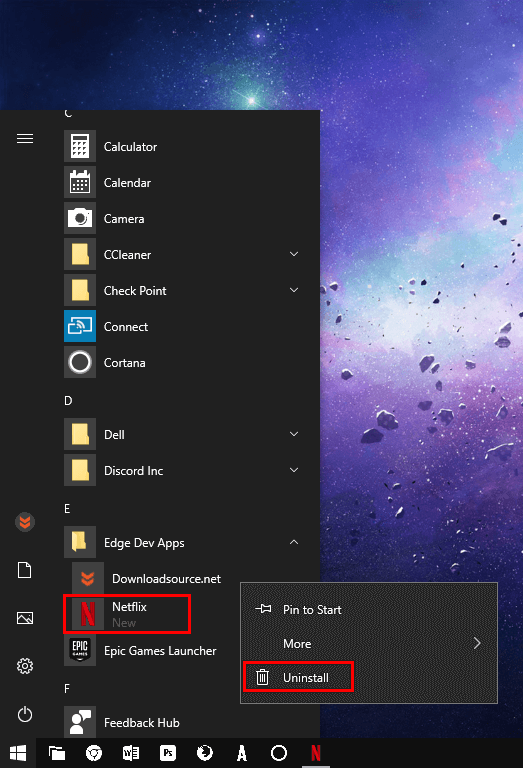Click the Power button in Start sidebar
The height and width of the screenshot is (768, 523).
25,714
